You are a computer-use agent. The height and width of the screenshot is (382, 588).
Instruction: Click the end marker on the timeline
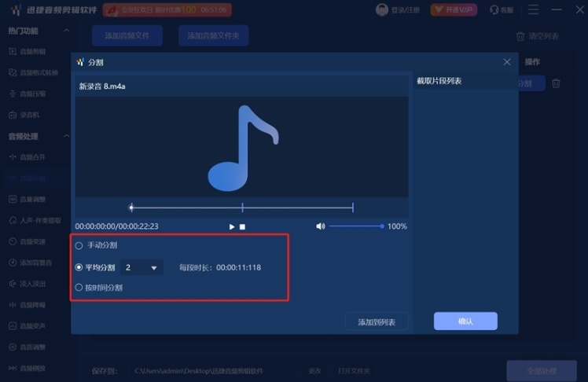[x=353, y=208]
